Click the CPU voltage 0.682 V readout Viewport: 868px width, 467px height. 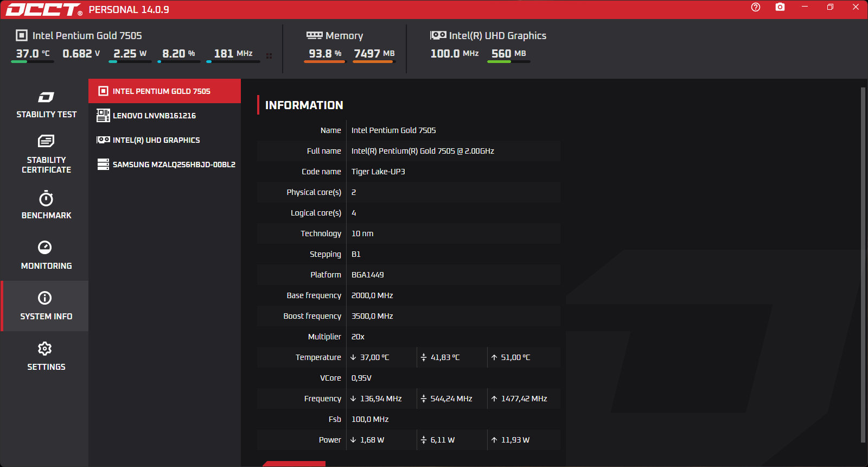coord(81,54)
